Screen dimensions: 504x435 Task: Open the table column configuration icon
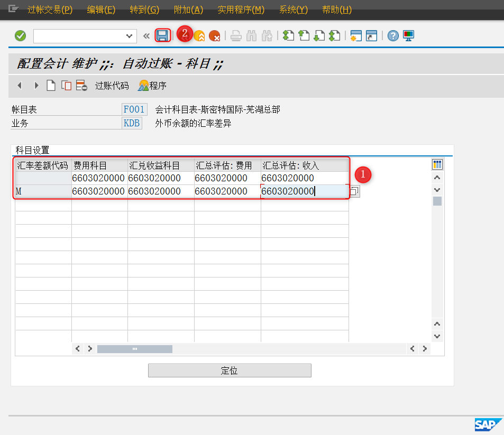click(x=437, y=164)
